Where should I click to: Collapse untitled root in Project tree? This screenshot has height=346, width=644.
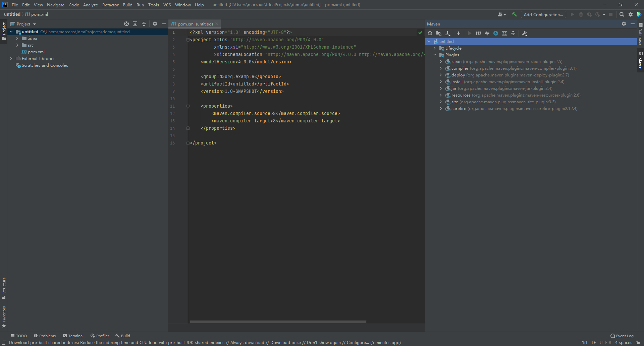11,32
